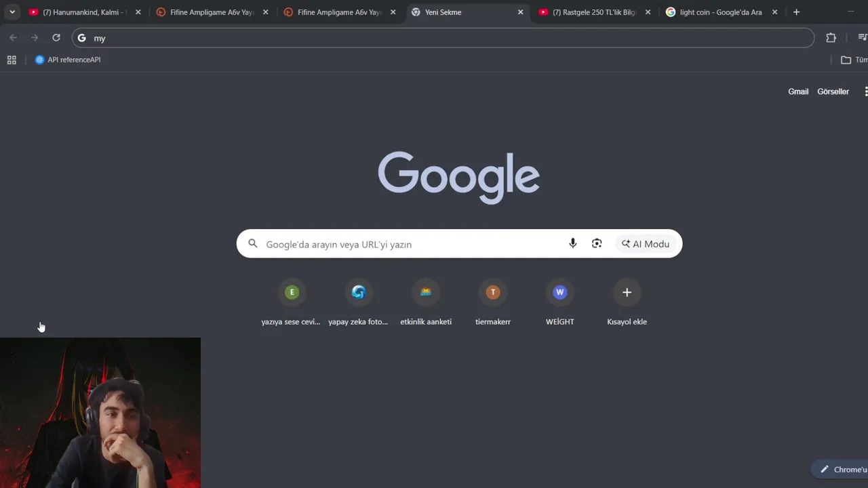The height and width of the screenshot is (488, 868).
Task: Go back with the back arrow
Action: coord(13,38)
